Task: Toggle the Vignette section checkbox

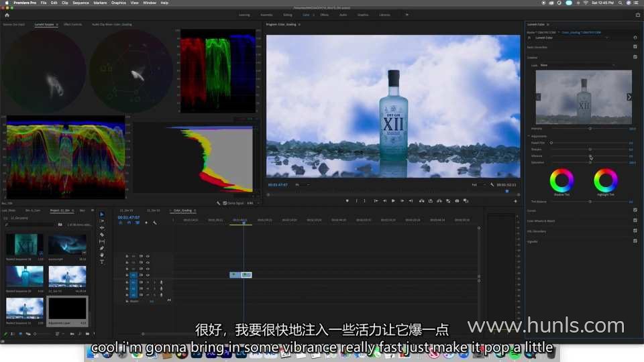Action: pyautogui.click(x=635, y=241)
